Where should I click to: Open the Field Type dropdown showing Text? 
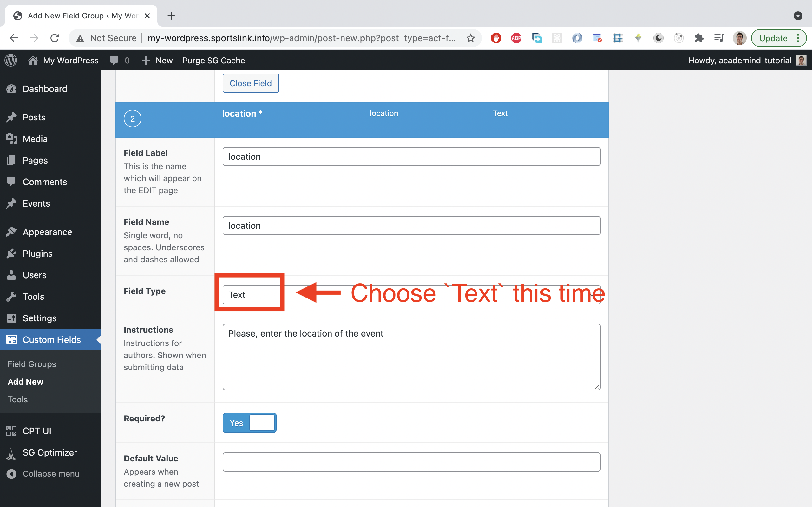(250, 294)
